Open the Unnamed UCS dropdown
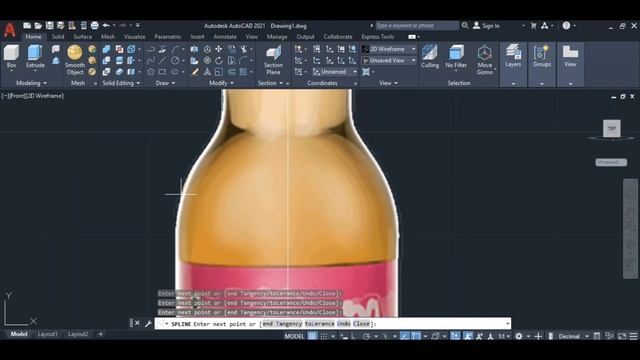Image resolution: width=640 pixels, height=360 pixels. [335, 72]
